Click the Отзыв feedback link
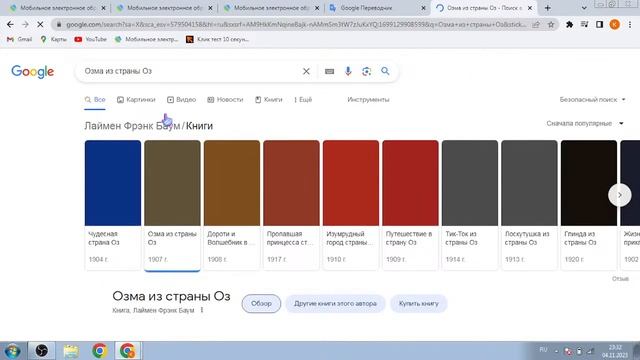The width and height of the screenshot is (640, 360). coord(620,279)
